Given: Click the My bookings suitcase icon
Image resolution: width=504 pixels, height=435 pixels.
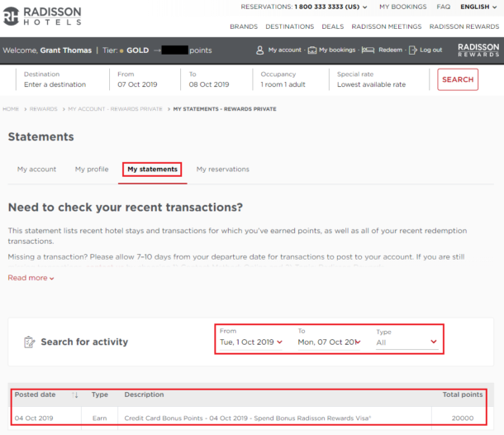Looking at the screenshot, I should (311, 50).
